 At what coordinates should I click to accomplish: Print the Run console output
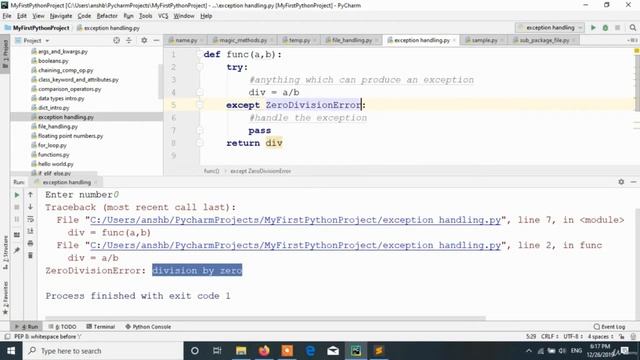(x=30, y=243)
